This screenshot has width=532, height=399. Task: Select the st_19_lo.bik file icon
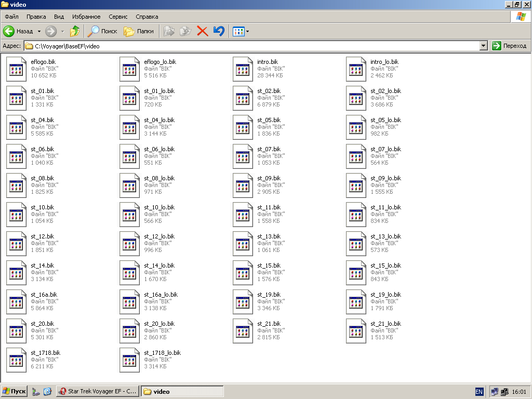356,303
